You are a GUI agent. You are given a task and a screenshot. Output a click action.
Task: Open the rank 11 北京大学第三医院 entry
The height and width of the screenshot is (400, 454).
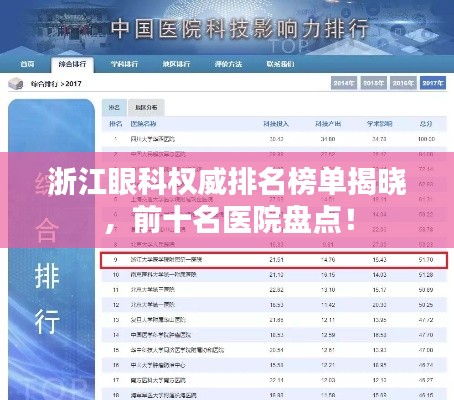[153, 290]
